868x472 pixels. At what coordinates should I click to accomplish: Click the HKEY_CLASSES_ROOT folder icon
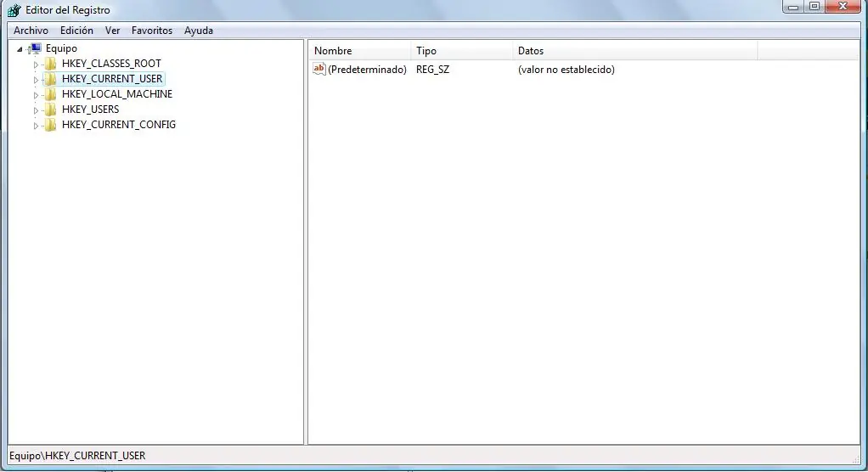[x=50, y=64]
